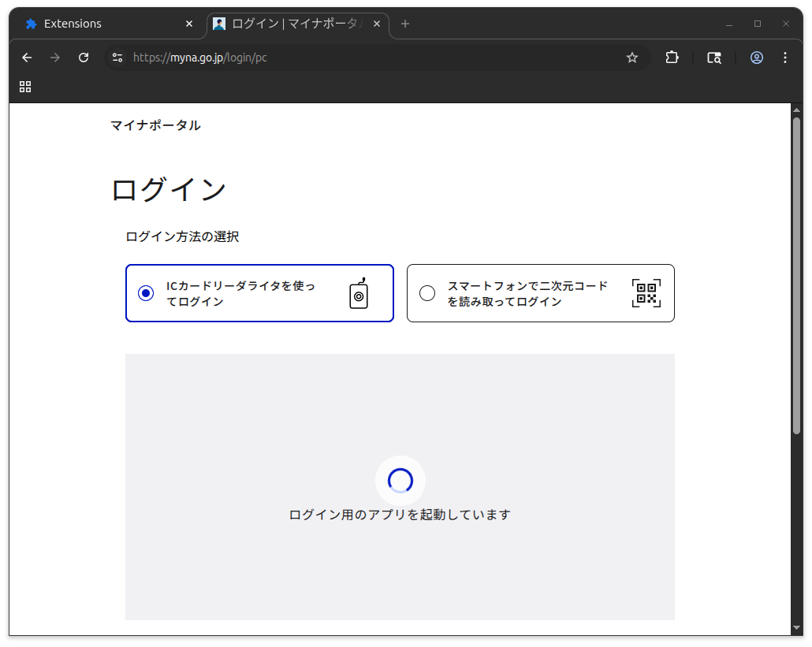The width and height of the screenshot is (812, 647).
Task: Open the Chrome profile avatar icon
Action: tap(757, 58)
